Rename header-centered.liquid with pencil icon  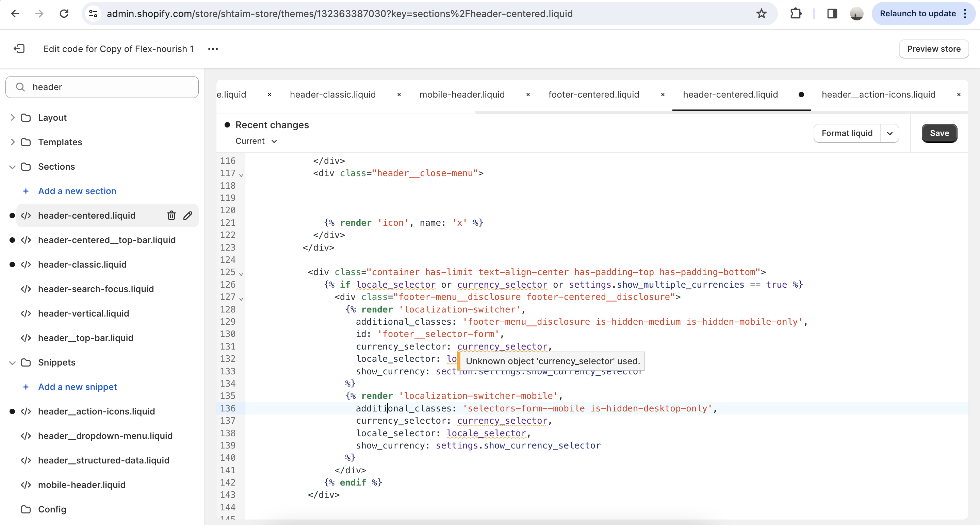pyautogui.click(x=187, y=216)
